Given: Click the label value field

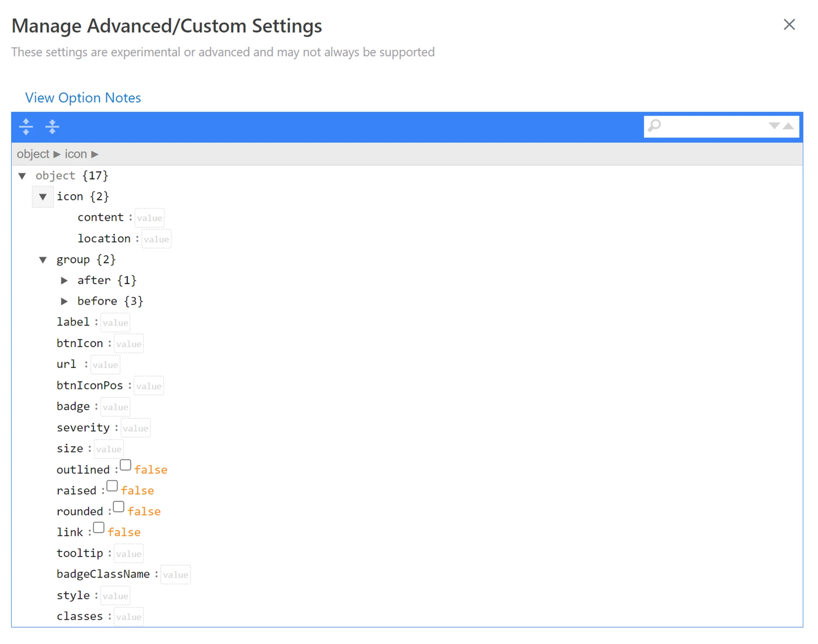Looking at the screenshot, I should 115,323.
